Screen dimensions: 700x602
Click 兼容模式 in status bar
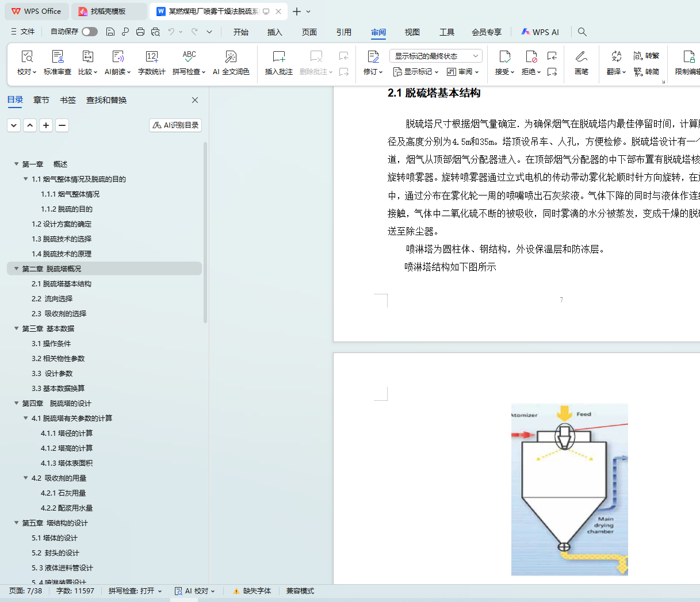click(x=300, y=591)
